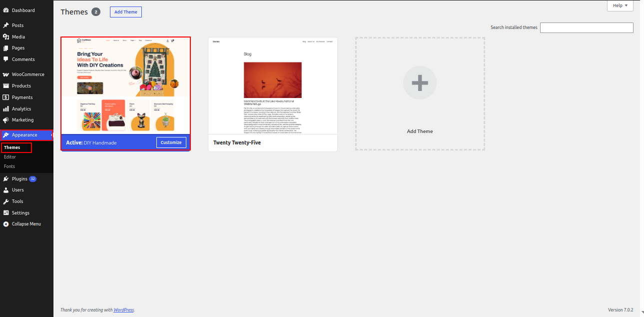This screenshot has height=317, width=644.
Task: Open the Users menu label
Action: point(18,190)
